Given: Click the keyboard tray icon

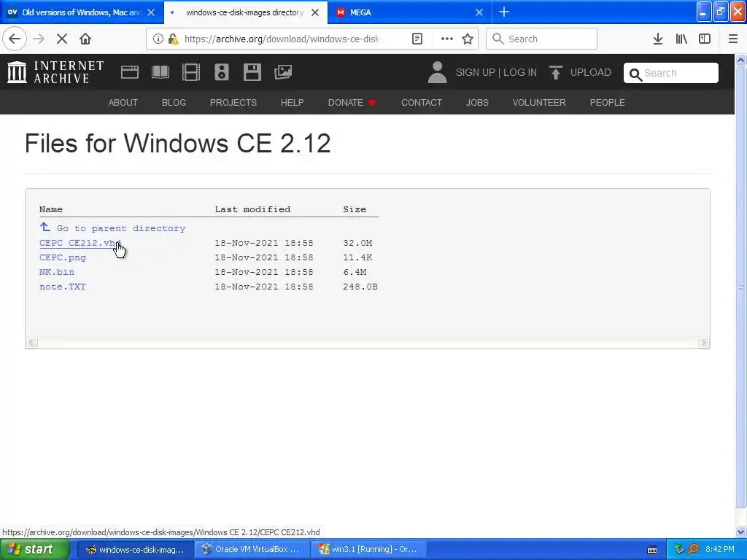Looking at the screenshot, I should click(652, 550).
